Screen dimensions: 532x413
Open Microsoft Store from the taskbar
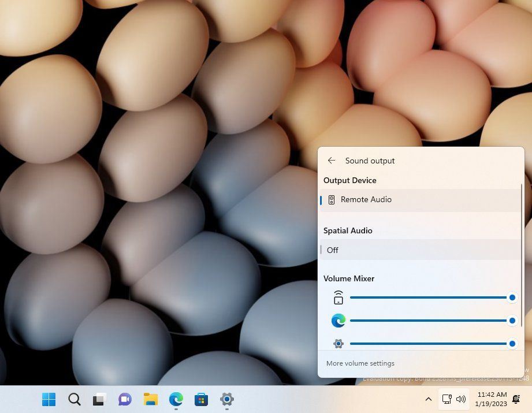tap(201, 399)
